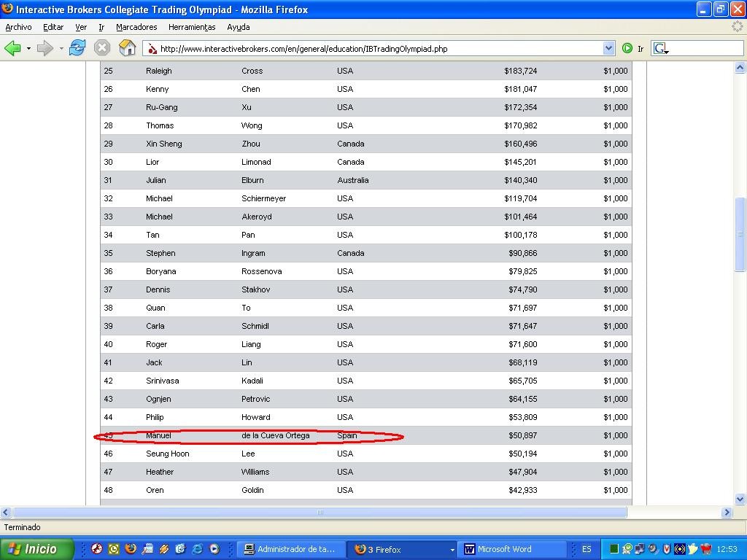747x560 pixels.
Task: Open the Herramientas menu
Action: [x=192, y=27]
